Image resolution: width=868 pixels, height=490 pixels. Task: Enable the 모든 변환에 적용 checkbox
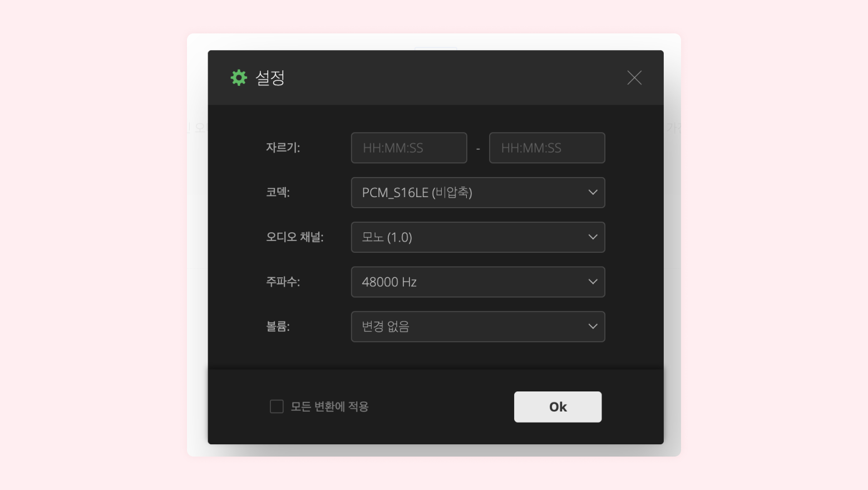[277, 406]
